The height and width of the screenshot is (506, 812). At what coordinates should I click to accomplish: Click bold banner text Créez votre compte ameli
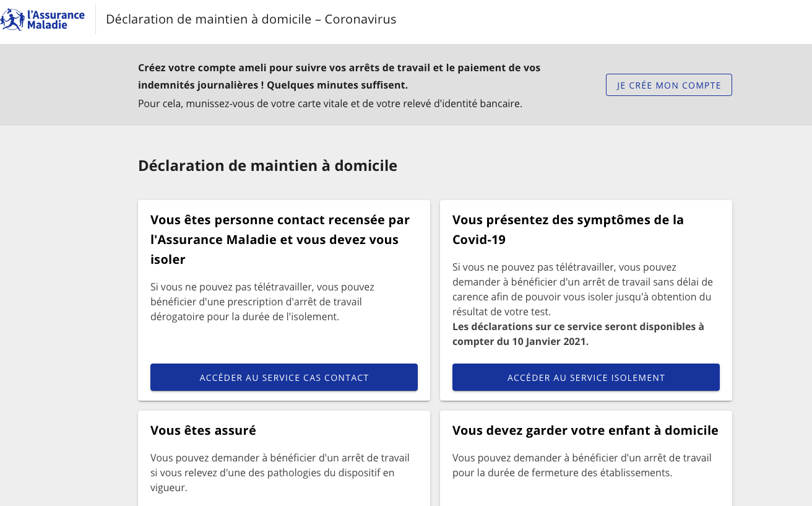[339, 76]
